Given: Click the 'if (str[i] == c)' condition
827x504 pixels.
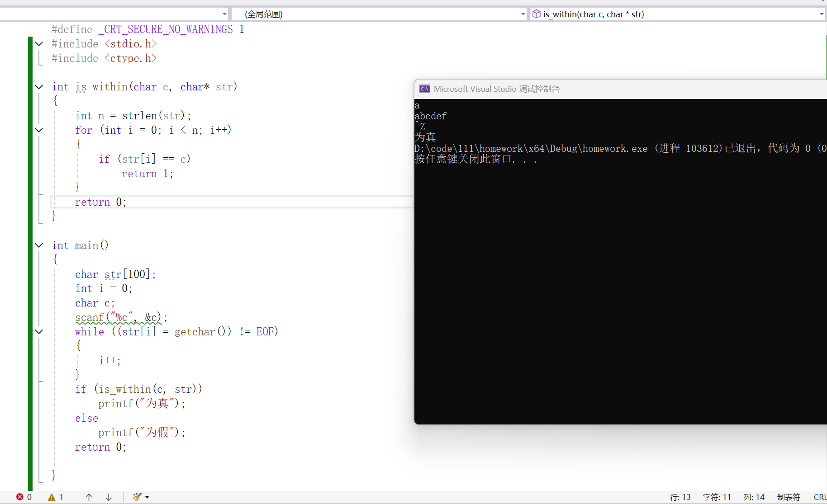Looking at the screenshot, I should click(144, 159).
